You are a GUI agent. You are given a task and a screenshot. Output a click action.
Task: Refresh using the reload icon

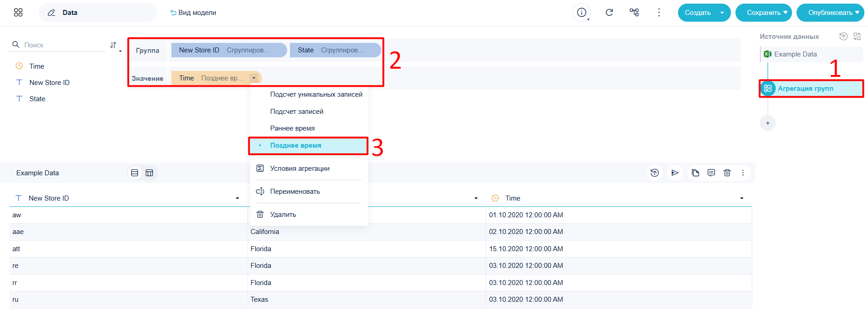tap(609, 13)
